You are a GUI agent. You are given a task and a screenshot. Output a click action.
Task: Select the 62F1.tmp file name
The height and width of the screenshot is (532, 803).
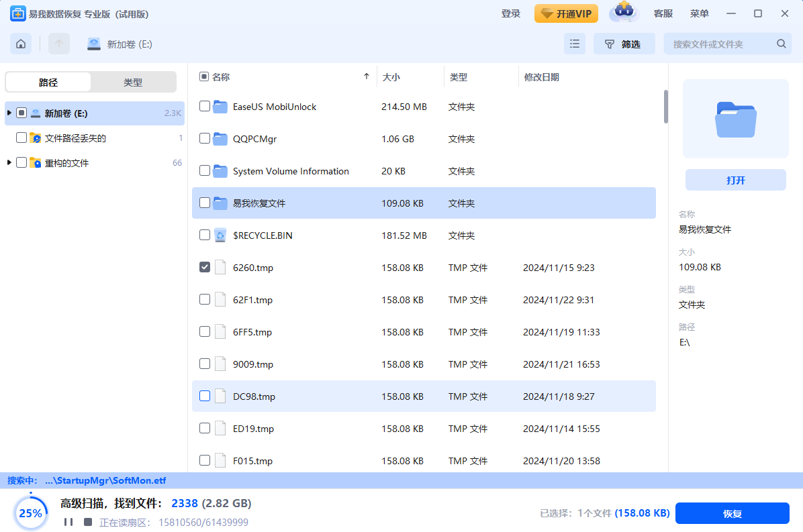[252, 300]
